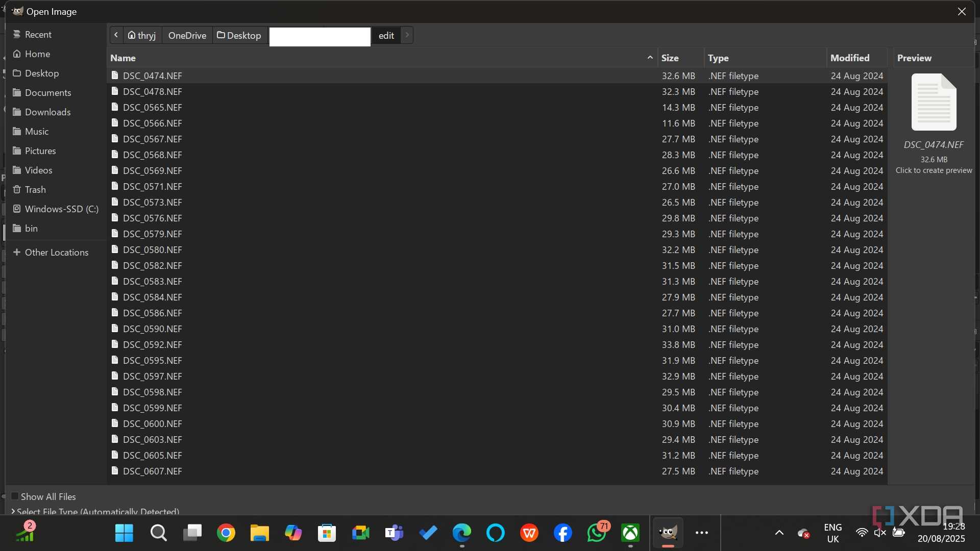Show more taskbar apps with ellipsis
This screenshot has width=980, height=551.
tap(702, 533)
